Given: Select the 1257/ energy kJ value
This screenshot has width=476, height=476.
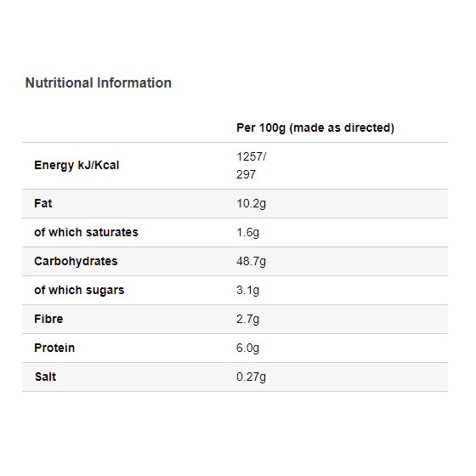Looking at the screenshot, I should tap(251, 157).
